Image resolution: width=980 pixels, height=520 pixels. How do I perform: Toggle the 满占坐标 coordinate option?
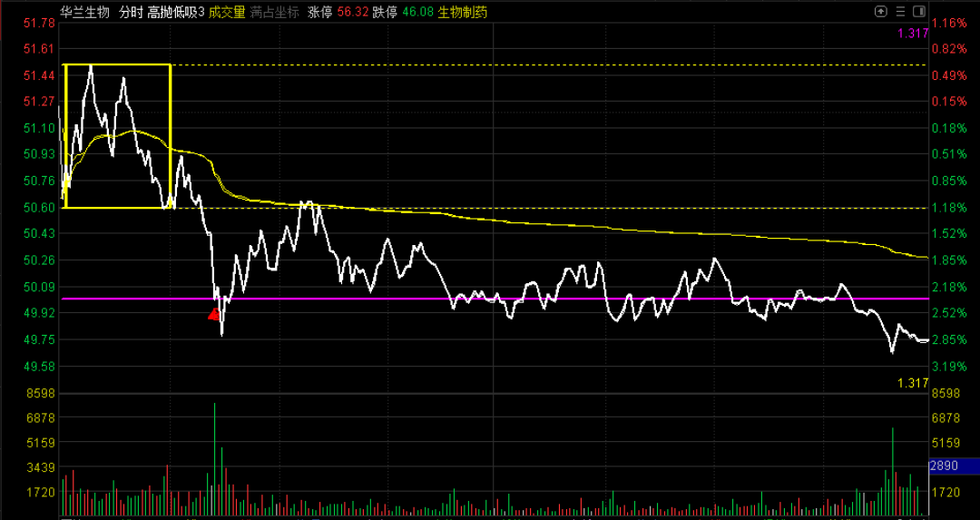tap(274, 12)
